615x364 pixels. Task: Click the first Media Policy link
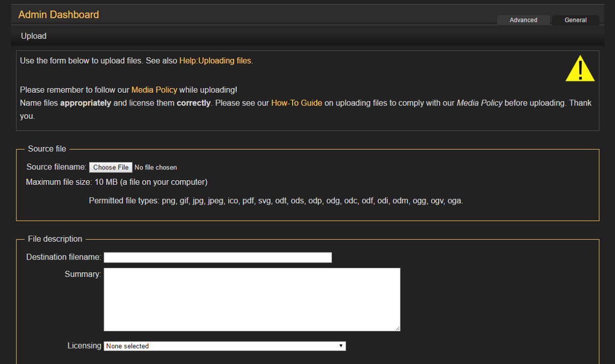coord(154,90)
